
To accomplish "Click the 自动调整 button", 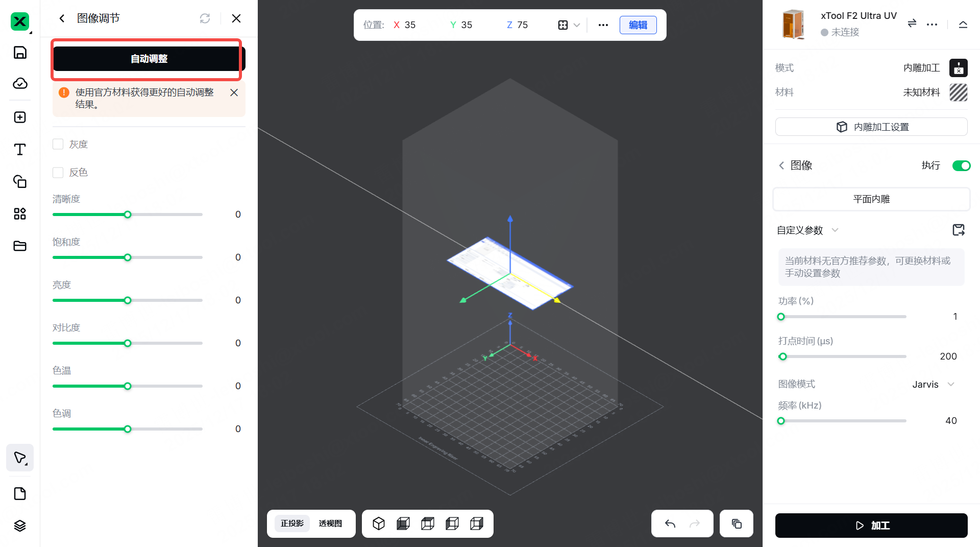I will point(149,59).
